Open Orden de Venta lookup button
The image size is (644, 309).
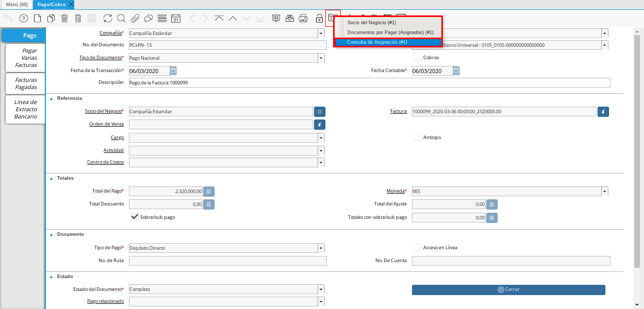click(x=320, y=124)
